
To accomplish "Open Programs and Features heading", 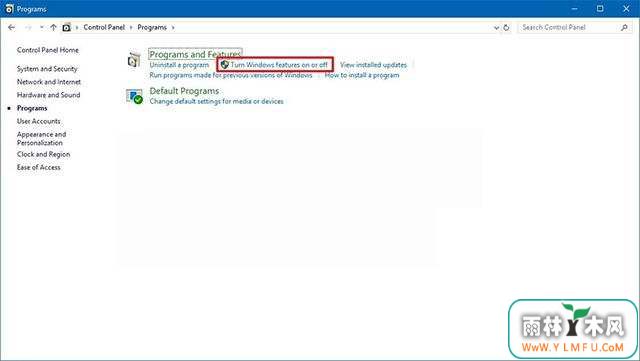I will pos(195,54).
